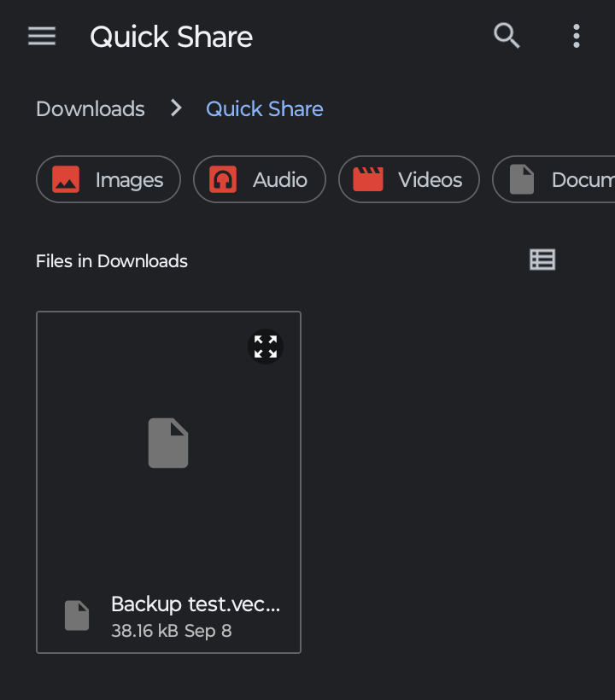Screen dimensions: 615x700
Task: Filter by Videos chip
Action: click(x=409, y=179)
